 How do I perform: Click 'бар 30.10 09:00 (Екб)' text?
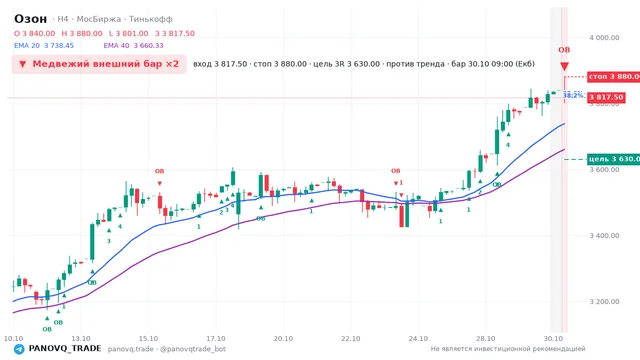pos(493,64)
